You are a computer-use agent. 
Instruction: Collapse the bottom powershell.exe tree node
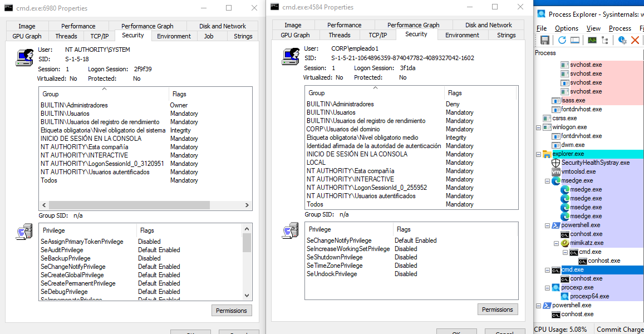538,306
